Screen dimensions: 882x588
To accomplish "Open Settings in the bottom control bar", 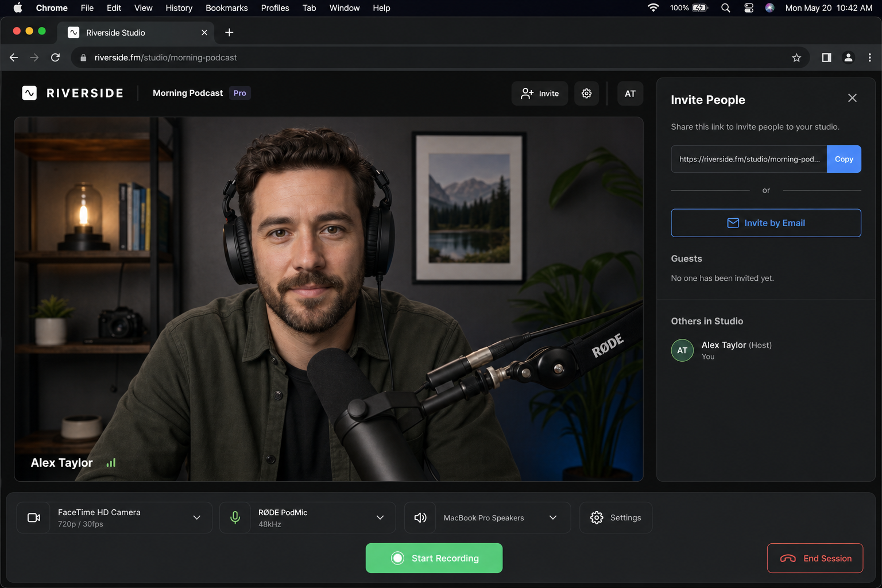I will (x=616, y=517).
